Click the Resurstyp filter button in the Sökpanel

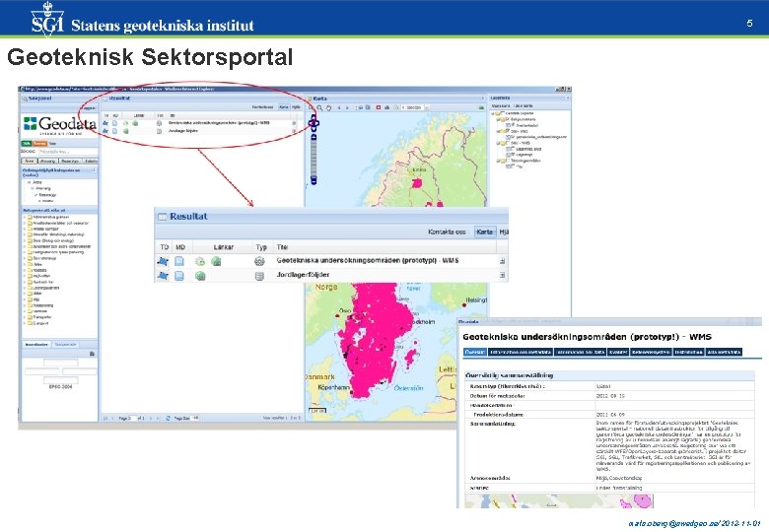pos(70,161)
